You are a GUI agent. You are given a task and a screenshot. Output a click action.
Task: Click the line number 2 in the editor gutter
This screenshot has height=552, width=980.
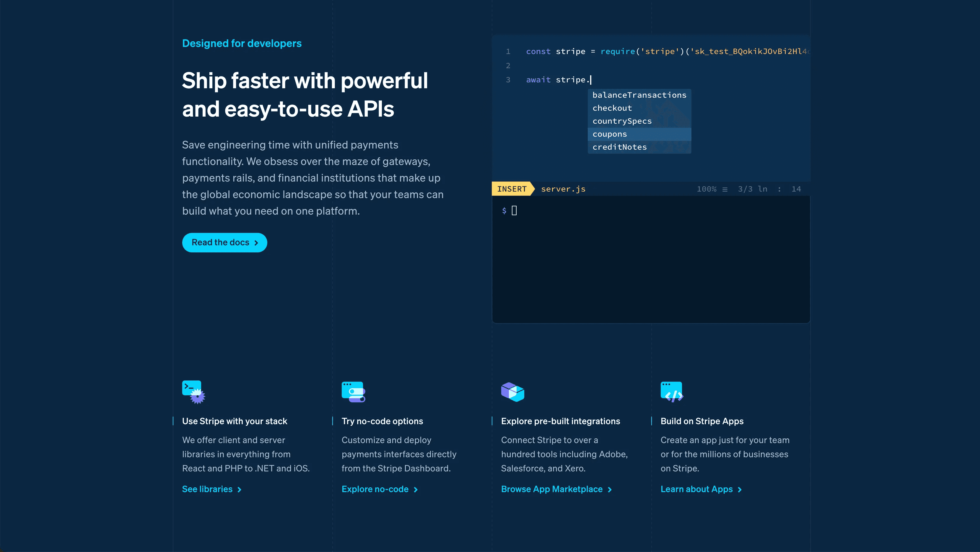pyautogui.click(x=508, y=66)
